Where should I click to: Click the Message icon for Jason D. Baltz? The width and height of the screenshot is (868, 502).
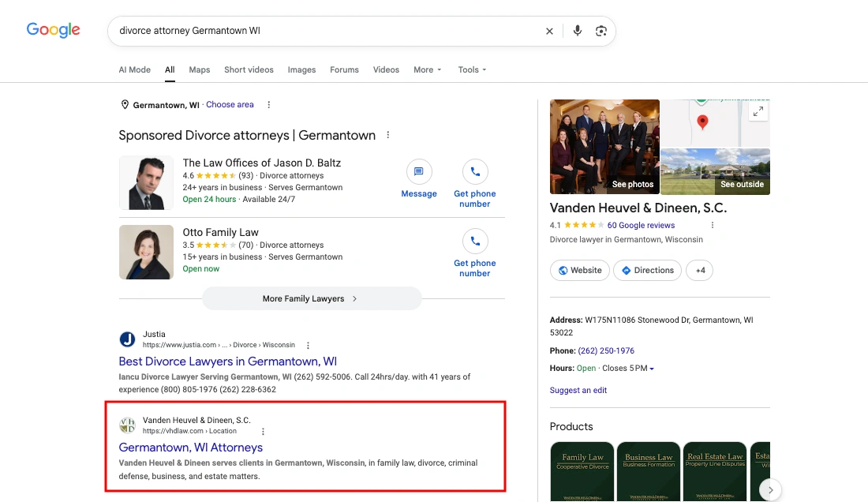click(x=419, y=171)
